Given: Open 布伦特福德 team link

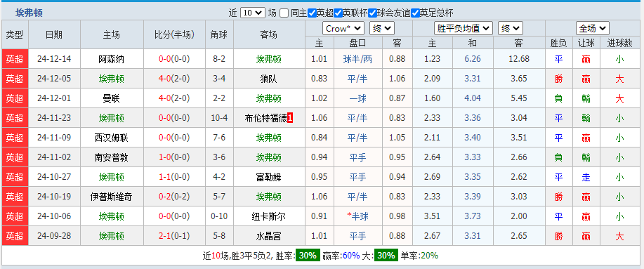Looking at the screenshot, I should point(265,118).
